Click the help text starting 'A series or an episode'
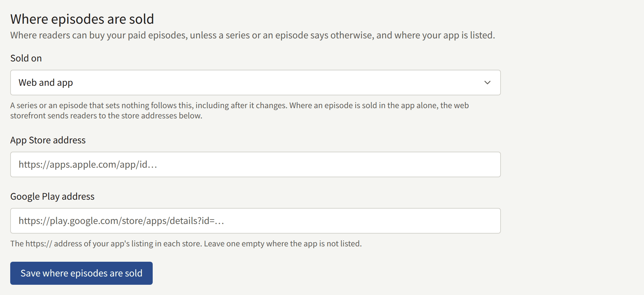This screenshot has width=644, height=295. click(240, 110)
